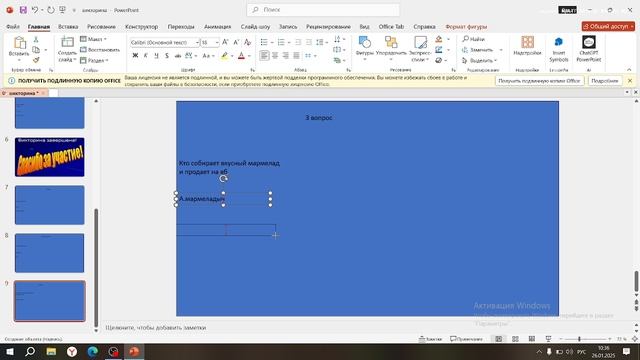The width and height of the screenshot is (640, 360).
Task: Click text highlight color marker
Action: (224, 56)
